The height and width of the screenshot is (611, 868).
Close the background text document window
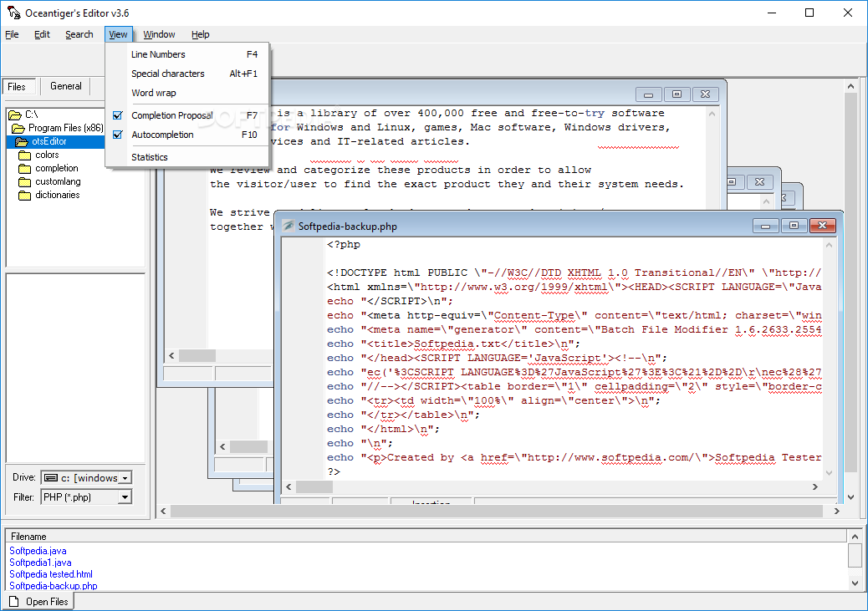pos(705,94)
